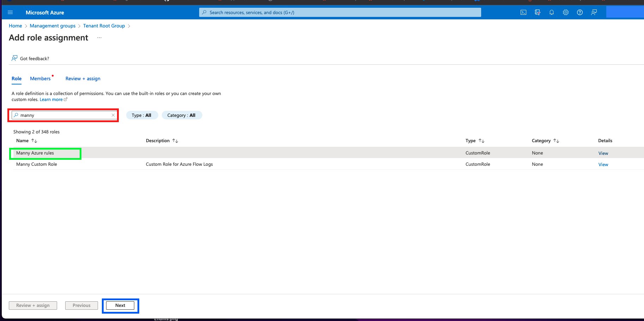Open the ellipsis next to Add role assignment

tap(99, 37)
